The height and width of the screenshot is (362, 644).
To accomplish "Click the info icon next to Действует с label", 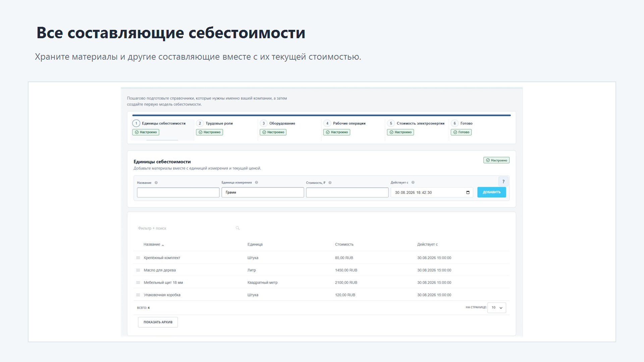I will [413, 182].
